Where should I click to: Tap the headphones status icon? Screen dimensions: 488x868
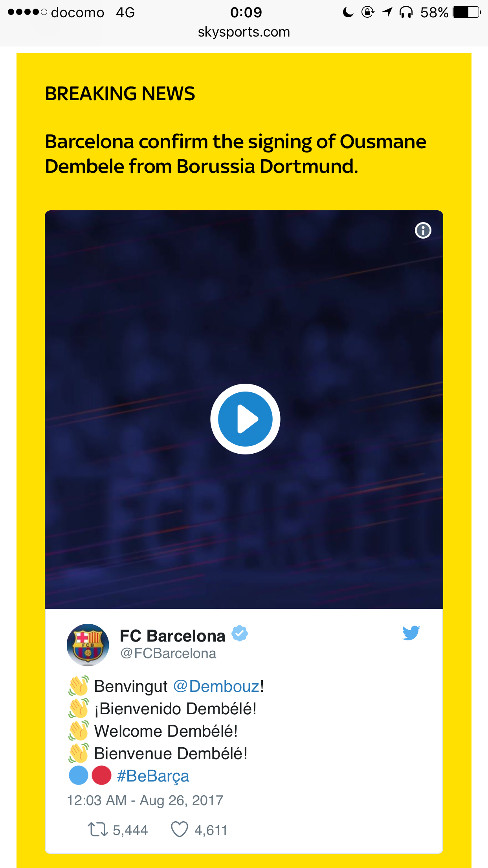(x=406, y=13)
